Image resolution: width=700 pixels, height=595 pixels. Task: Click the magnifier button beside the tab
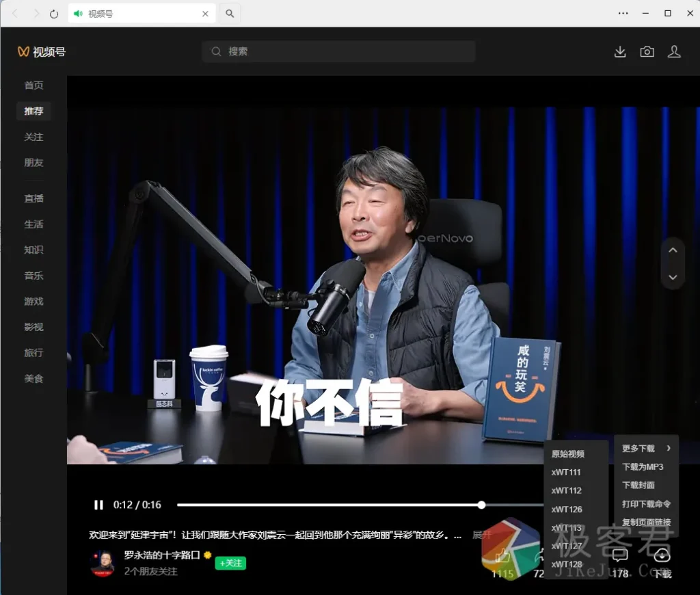click(230, 14)
